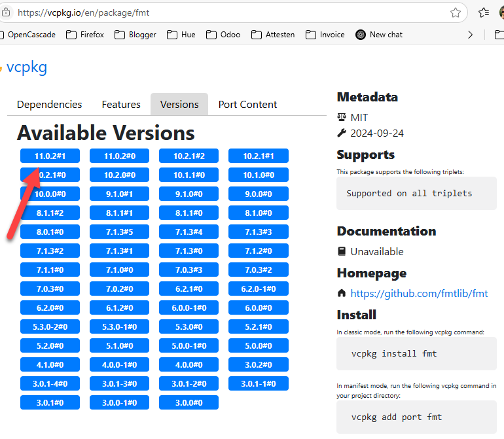This screenshot has width=504, height=439.
Task: Go to vcpkg home via logo
Action: coord(26,67)
